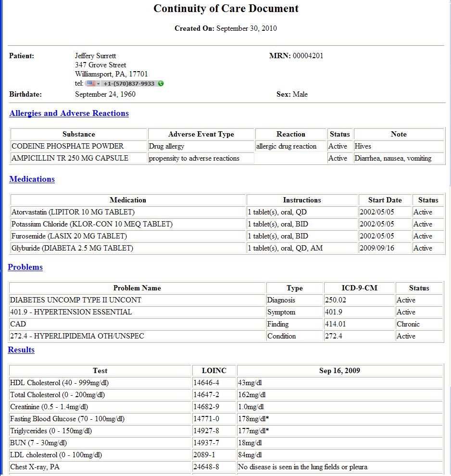
Task: Click the phone number +1-(570)837-9933
Action: (129, 84)
